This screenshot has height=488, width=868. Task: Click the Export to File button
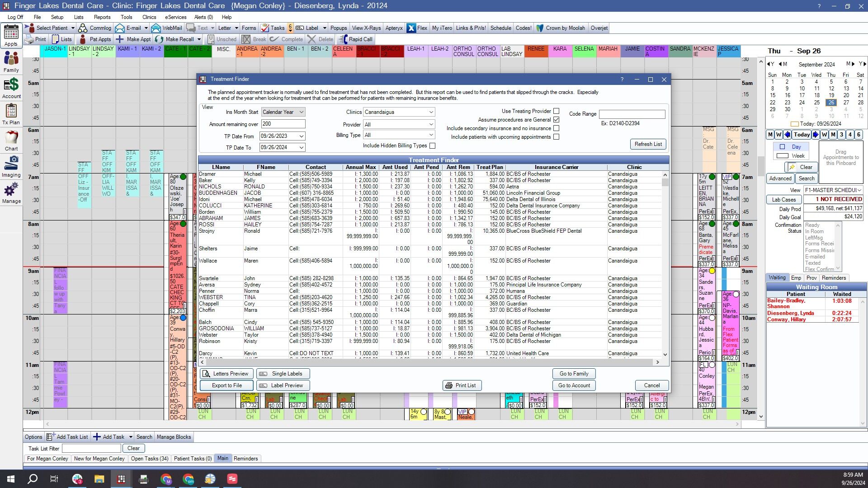click(226, 385)
